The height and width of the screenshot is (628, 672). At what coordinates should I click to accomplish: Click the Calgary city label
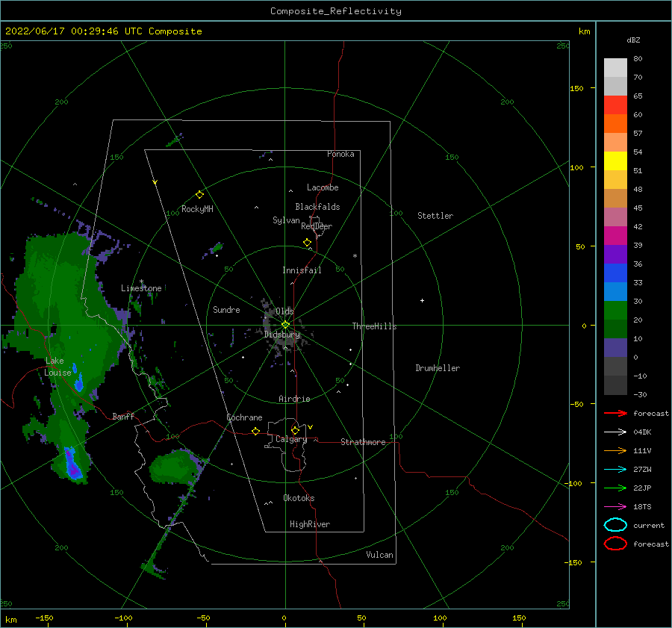(x=291, y=439)
